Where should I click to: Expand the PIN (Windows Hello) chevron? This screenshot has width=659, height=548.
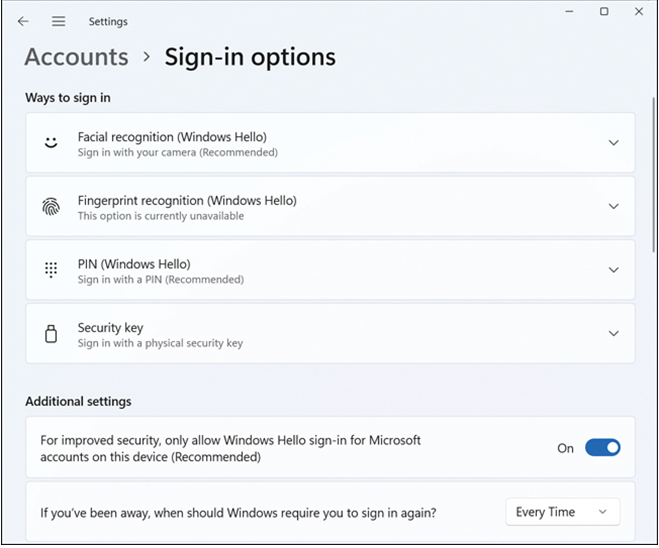pyautogui.click(x=614, y=270)
